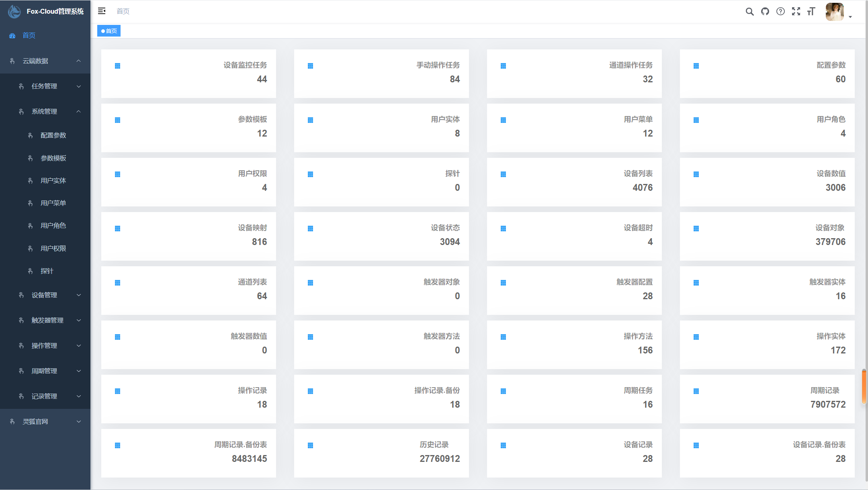
Task: Click the Fox-Cloud管理系统 title
Action: click(x=55, y=11)
